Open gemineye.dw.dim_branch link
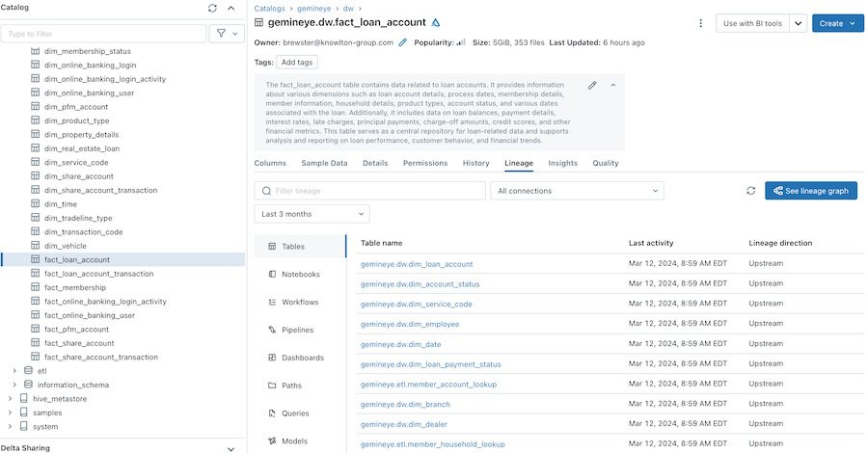This screenshot has height=453, width=868. (x=405, y=404)
